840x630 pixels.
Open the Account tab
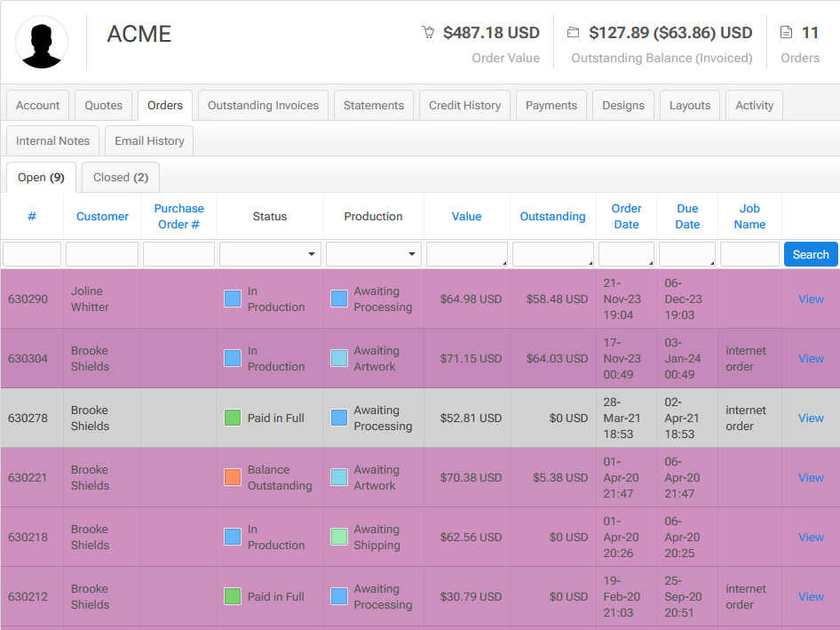click(37, 106)
